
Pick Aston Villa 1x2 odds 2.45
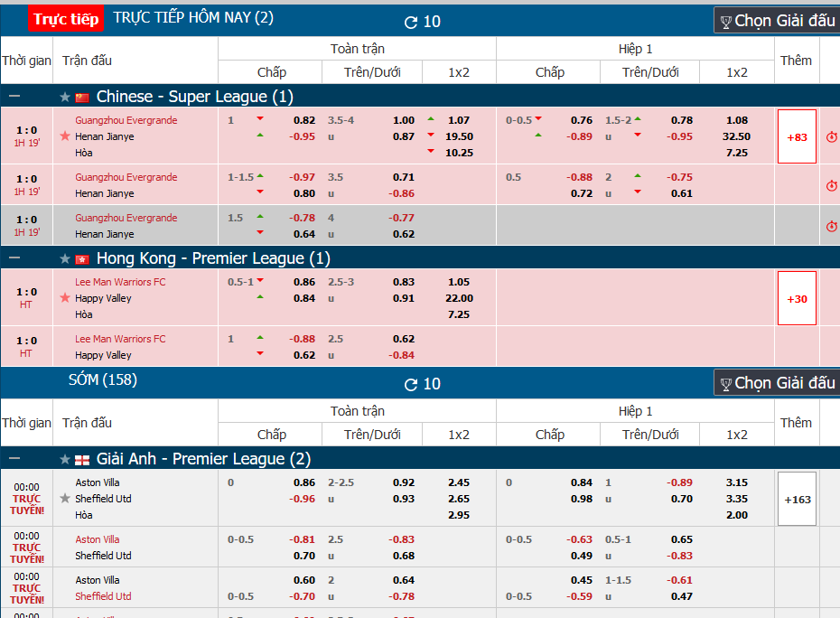(459, 483)
